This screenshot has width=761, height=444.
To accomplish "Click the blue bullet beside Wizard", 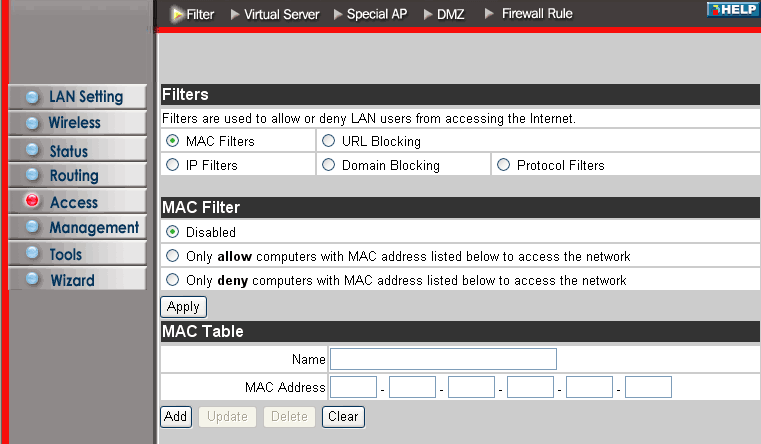I will [33, 279].
